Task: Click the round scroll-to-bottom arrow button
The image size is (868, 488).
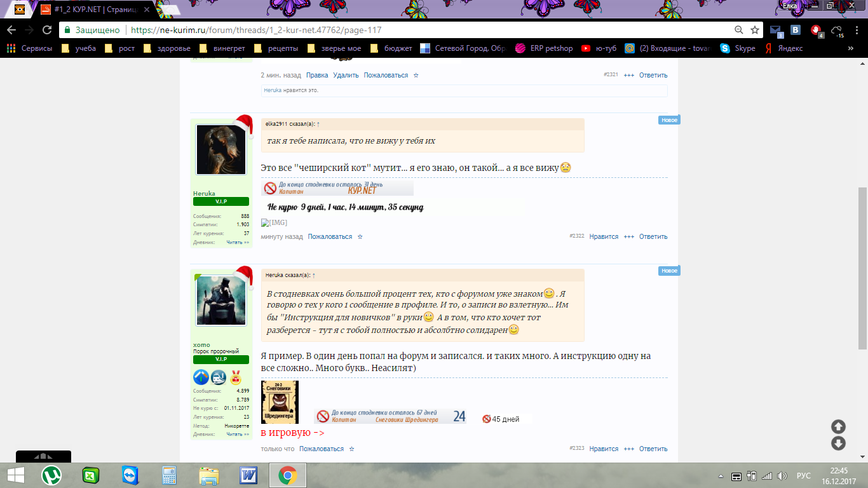Action: coord(838,444)
